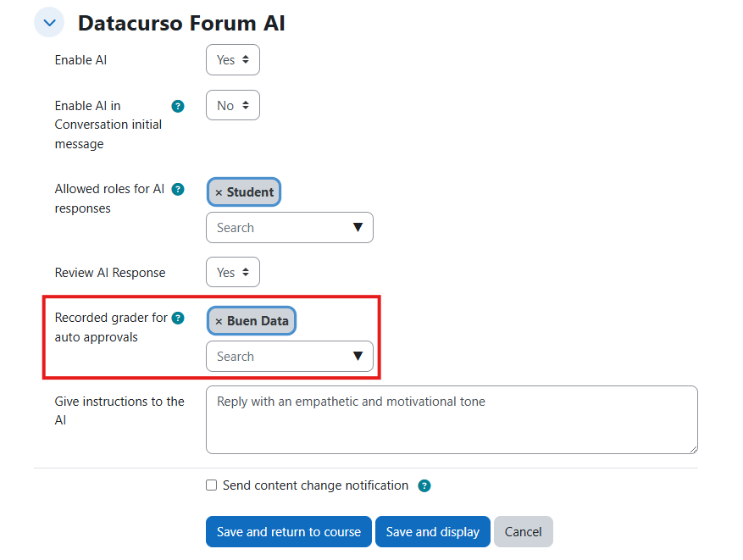Click the Recorded grader Search field

tap(275, 357)
